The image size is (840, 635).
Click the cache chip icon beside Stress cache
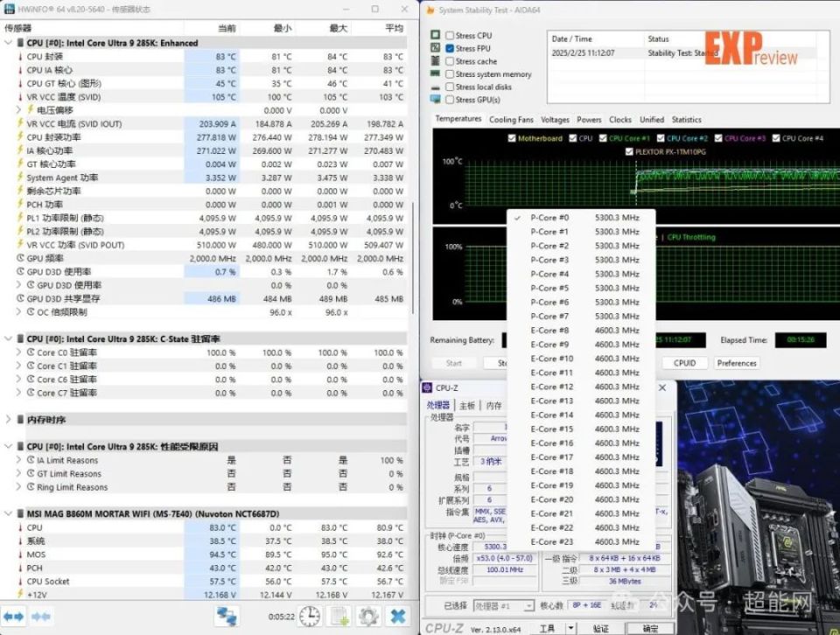tap(436, 60)
